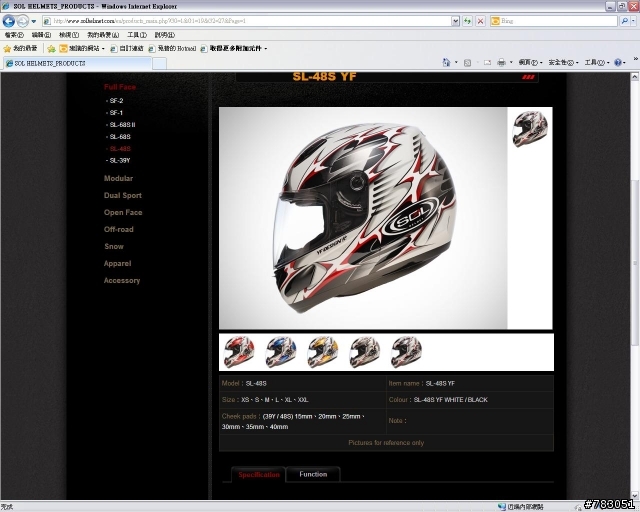Open the 我的最愛(A) menu in the menu bar
This screenshot has width=640, height=512.
(x=103, y=35)
